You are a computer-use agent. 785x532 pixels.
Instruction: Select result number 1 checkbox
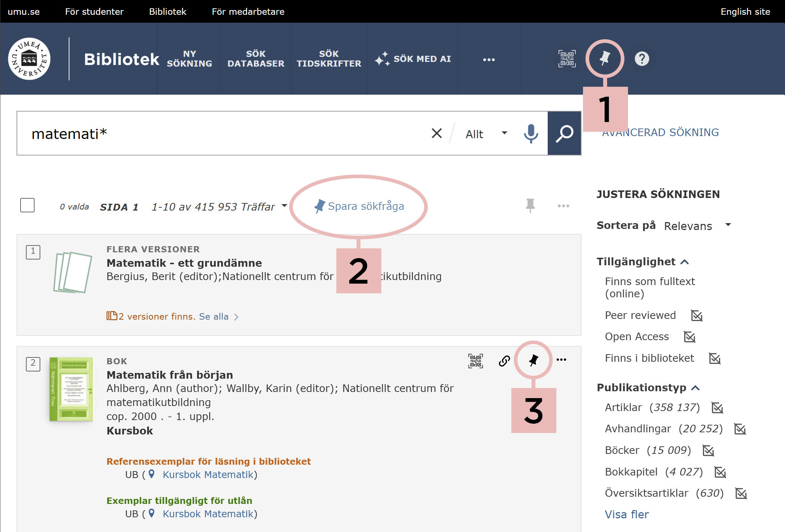[33, 252]
